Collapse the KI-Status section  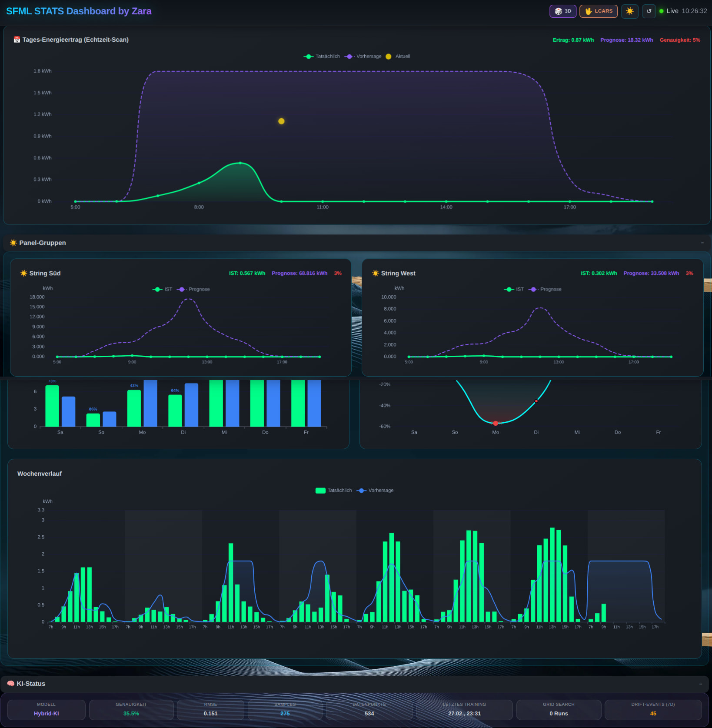[700, 684]
